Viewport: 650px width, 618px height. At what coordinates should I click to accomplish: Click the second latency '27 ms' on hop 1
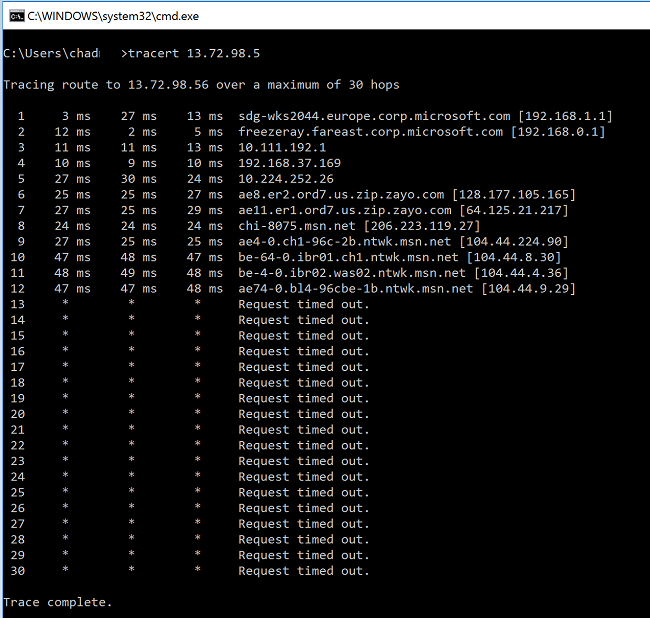[139, 116]
